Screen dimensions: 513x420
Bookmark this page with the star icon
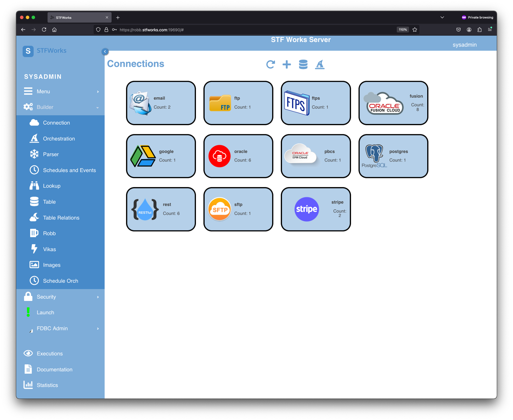tap(415, 30)
